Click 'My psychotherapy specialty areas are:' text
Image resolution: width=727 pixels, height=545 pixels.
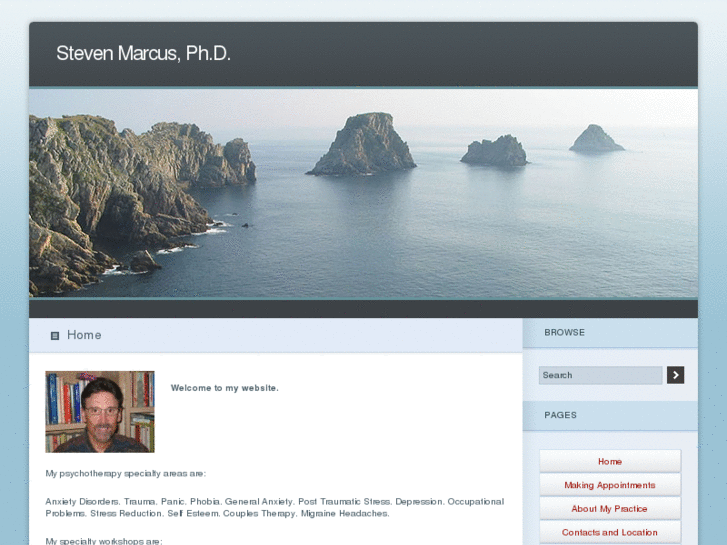point(126,473)
